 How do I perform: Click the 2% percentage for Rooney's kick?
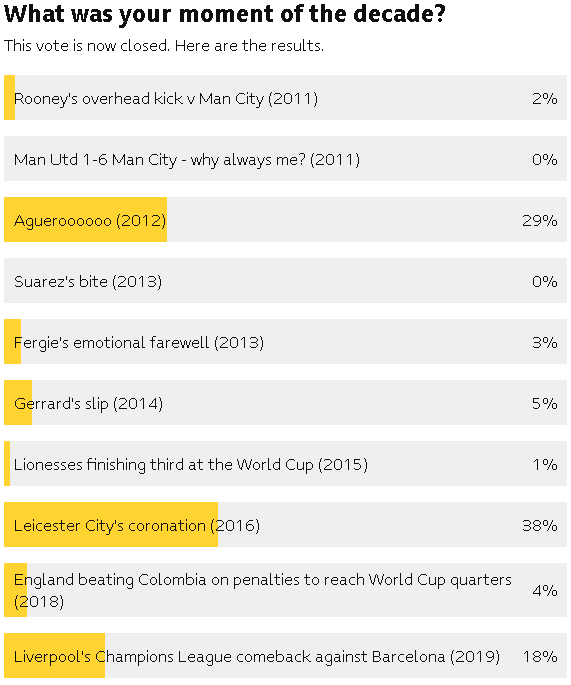coord(544,98)
